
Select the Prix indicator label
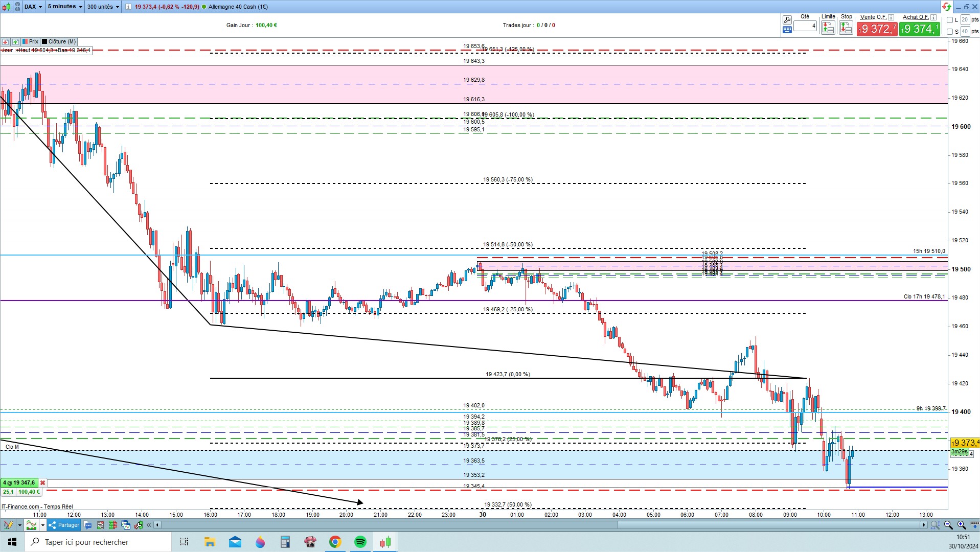(x=30, y=41)
